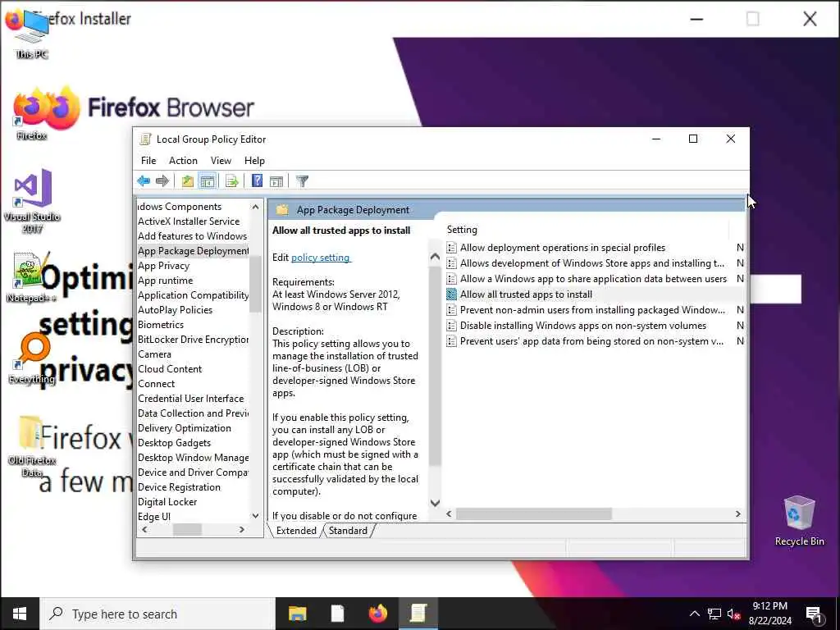Click the icon beside Allow all trusted apps to install
This screenshot has width=840, height=630.
pyautogui.click(x=452, y=294)
